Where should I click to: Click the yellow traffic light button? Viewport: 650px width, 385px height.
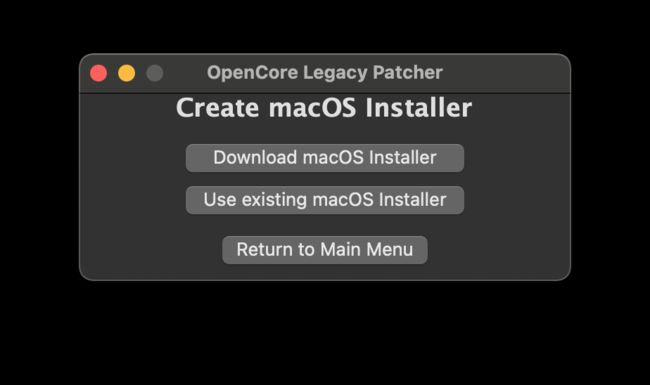point(126,73)
